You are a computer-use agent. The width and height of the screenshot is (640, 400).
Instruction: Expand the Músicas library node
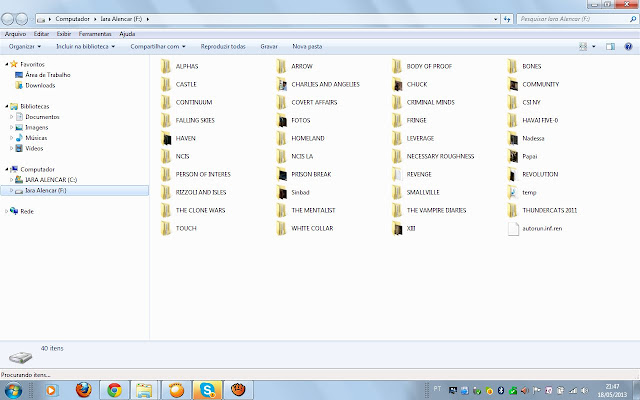pos(11,138)
